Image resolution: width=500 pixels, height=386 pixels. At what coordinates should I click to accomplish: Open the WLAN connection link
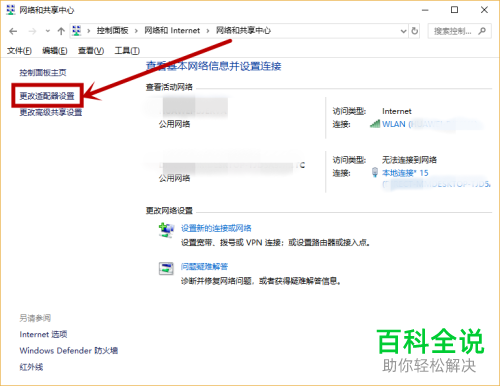[x=432, y=124]
